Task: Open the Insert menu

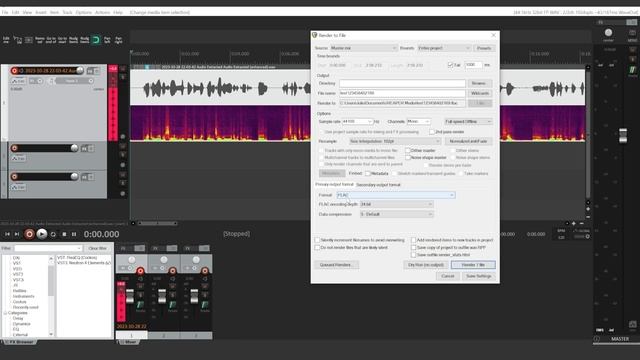Action: point(41,13)
